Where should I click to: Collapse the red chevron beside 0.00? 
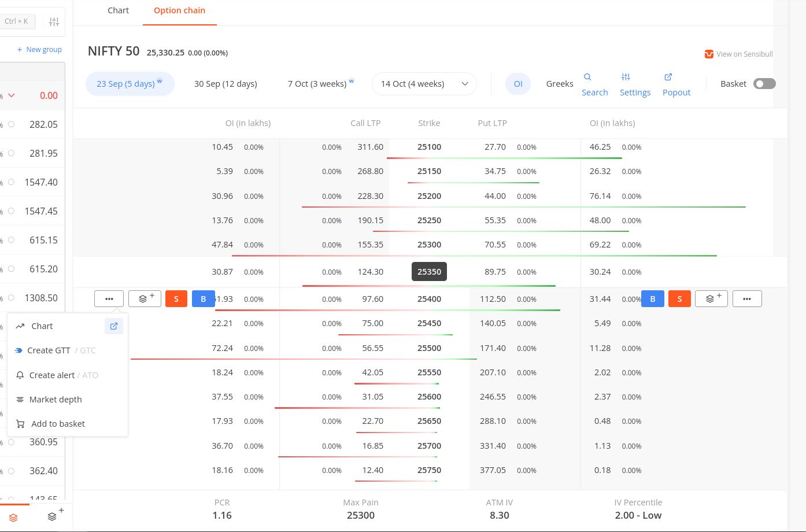click(12, 95)
